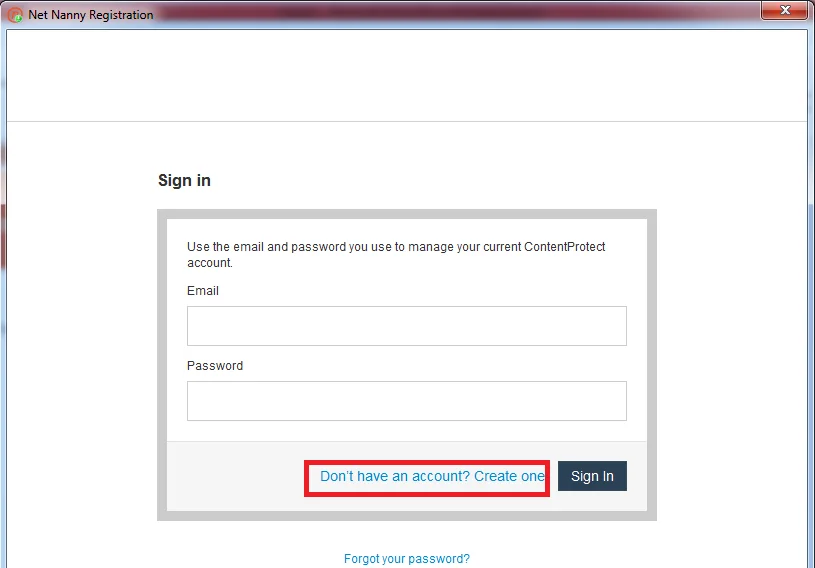This screenshot has width=815, height=568.
Task: Click the horizontal divider under the header
Action: [x=406, y=122]
